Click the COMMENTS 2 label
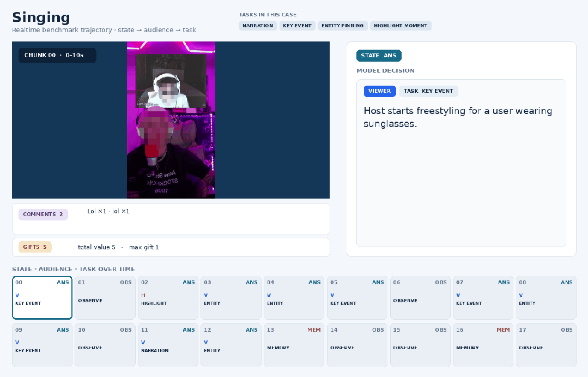Viewport: 588px width, 377px height. (x=43, y=214)
